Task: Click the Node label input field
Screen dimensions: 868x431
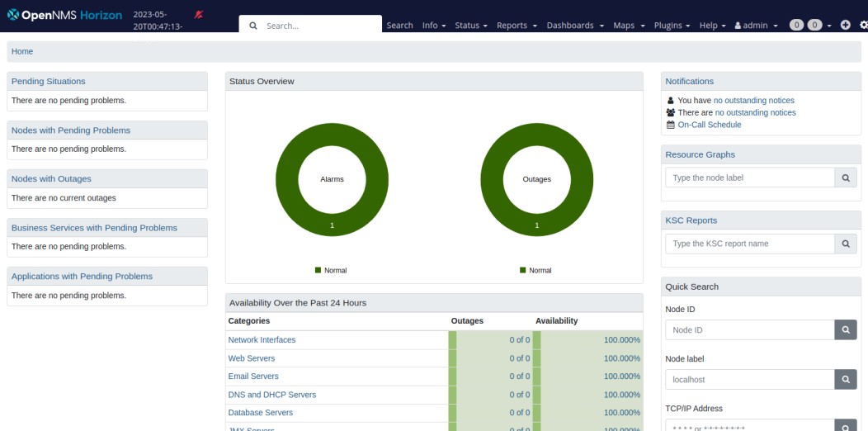Action: pos(749,380)
